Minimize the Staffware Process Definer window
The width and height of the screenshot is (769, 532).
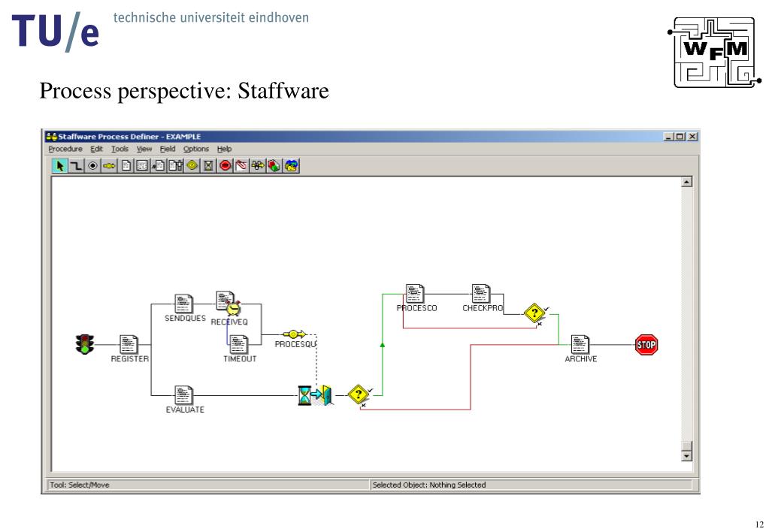(x=669, y=136)
